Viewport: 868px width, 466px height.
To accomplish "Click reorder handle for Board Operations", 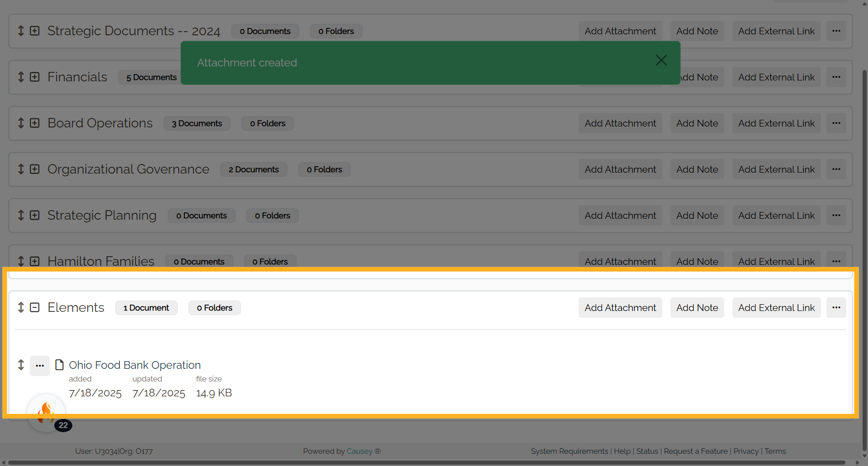I will [x=21, y=123].
